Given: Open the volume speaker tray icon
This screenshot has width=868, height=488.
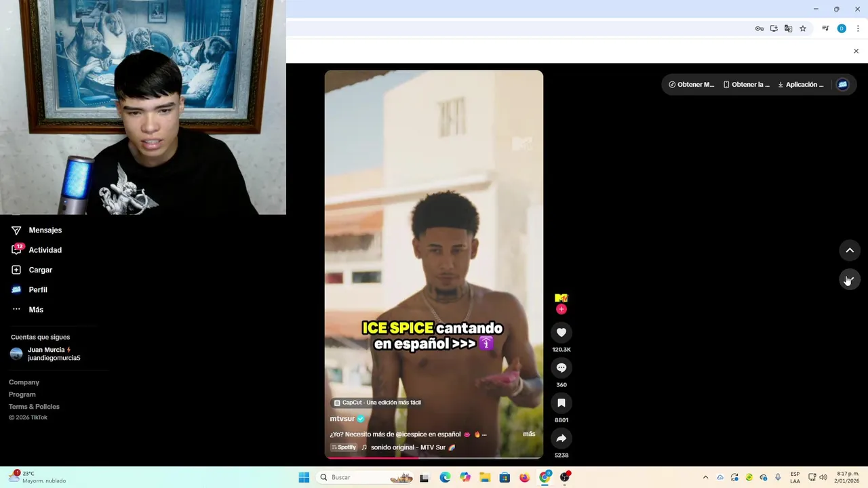Looking at the screenshot, I should [823, 477].
